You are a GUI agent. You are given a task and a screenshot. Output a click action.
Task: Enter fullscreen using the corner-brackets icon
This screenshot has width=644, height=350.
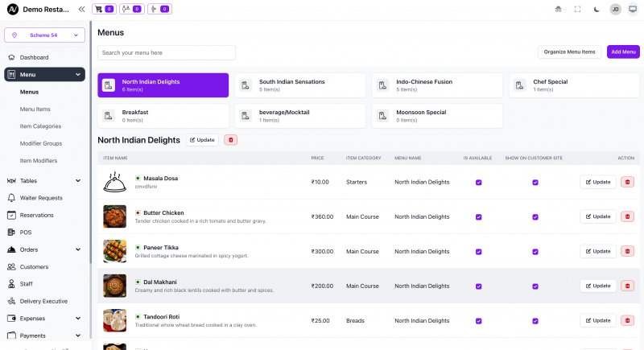[577, 9]
